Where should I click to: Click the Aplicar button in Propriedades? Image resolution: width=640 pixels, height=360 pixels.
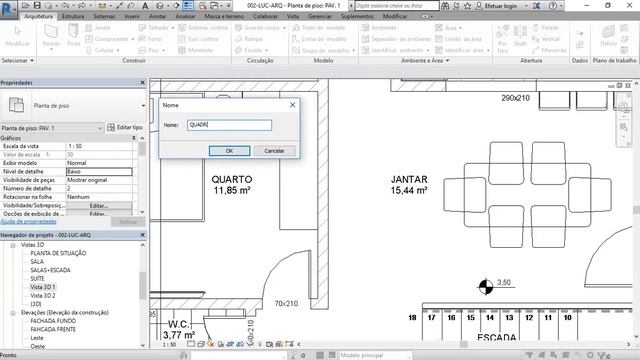tap(128, 222)
